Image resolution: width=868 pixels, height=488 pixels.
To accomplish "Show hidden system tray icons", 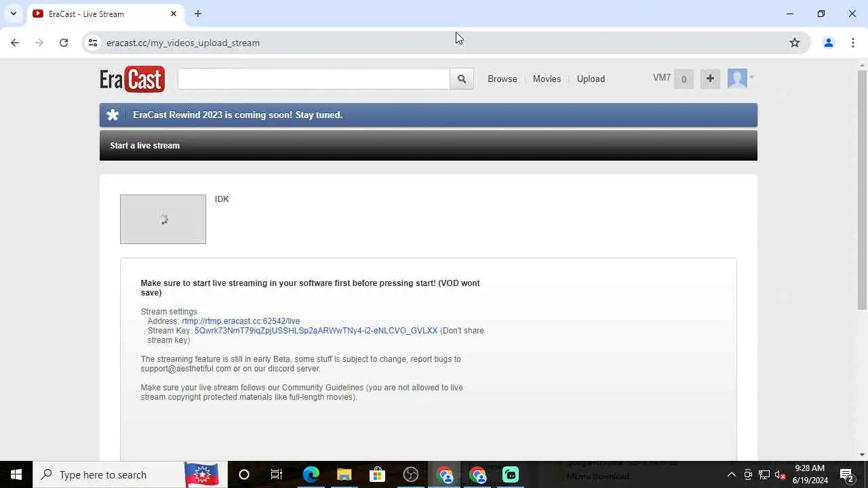I will [x=732, y=474].
